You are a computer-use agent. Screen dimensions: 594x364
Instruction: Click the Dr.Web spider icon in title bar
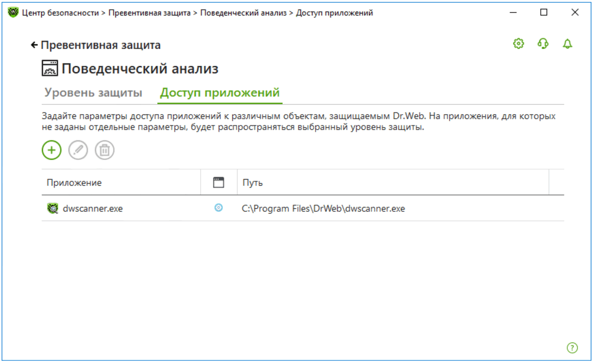pyautogui.click(x=13, y=12)
